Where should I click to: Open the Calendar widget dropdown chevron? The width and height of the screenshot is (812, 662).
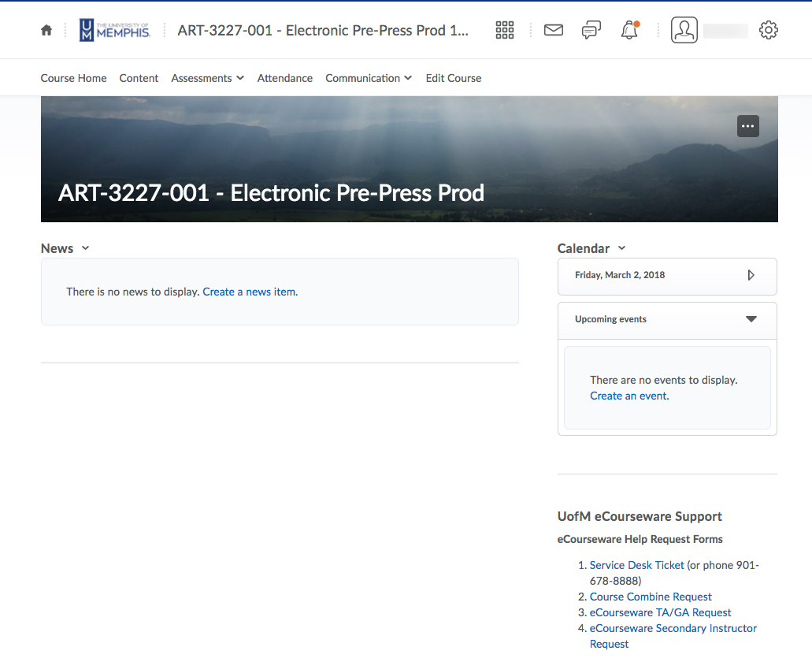pyautogui.click(x=621, y=248)
